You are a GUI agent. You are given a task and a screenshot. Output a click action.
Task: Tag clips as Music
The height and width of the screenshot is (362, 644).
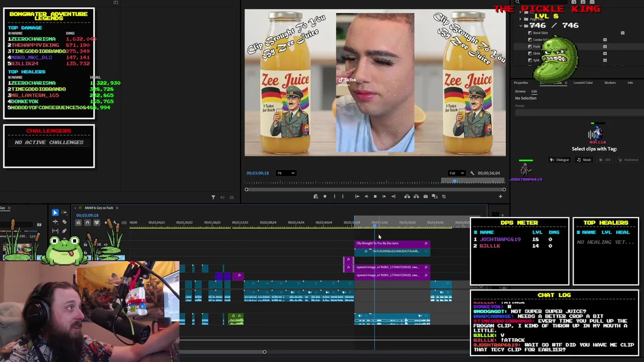tap(584, 160)
